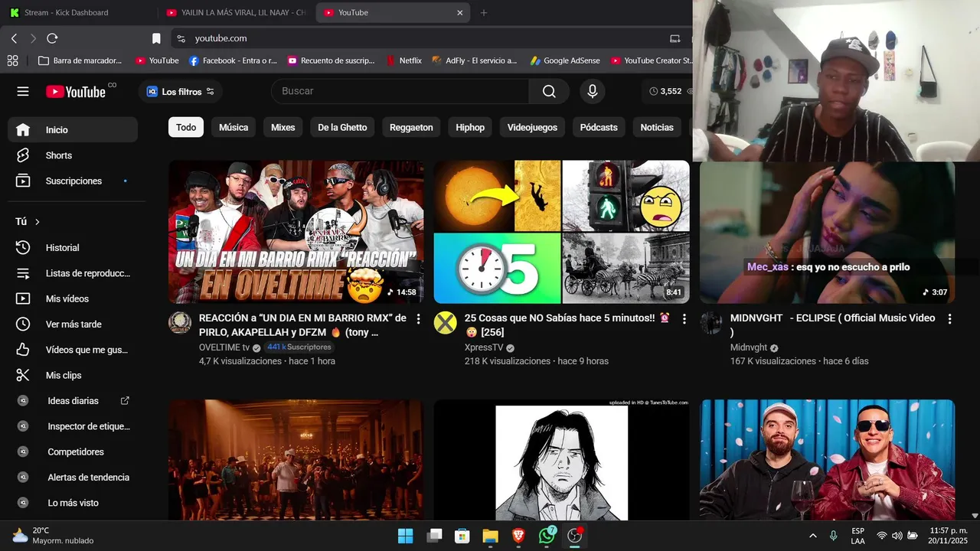The height and width of the screenshot is (551, 980).
Task: Open the bookmarks apps grid icon
Action: coord(12,60)
